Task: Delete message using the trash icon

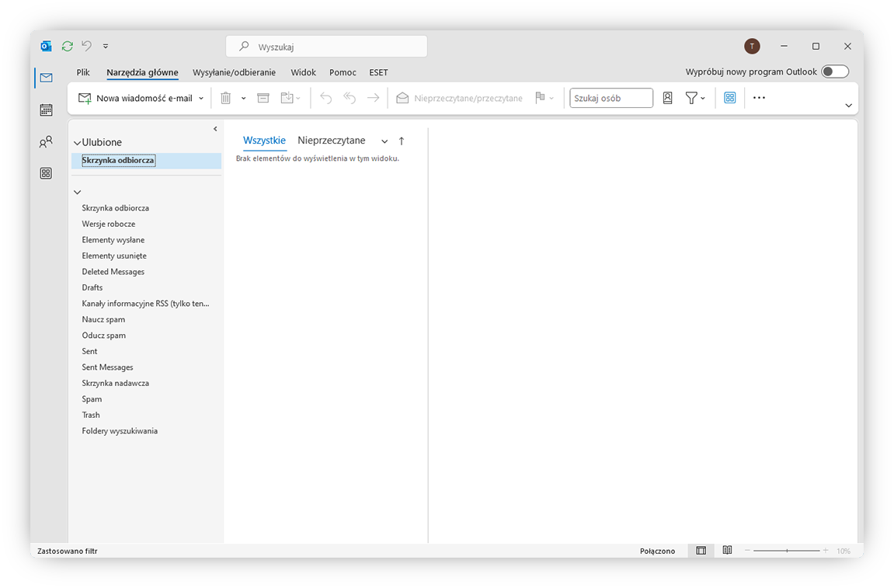Action: 225,97
